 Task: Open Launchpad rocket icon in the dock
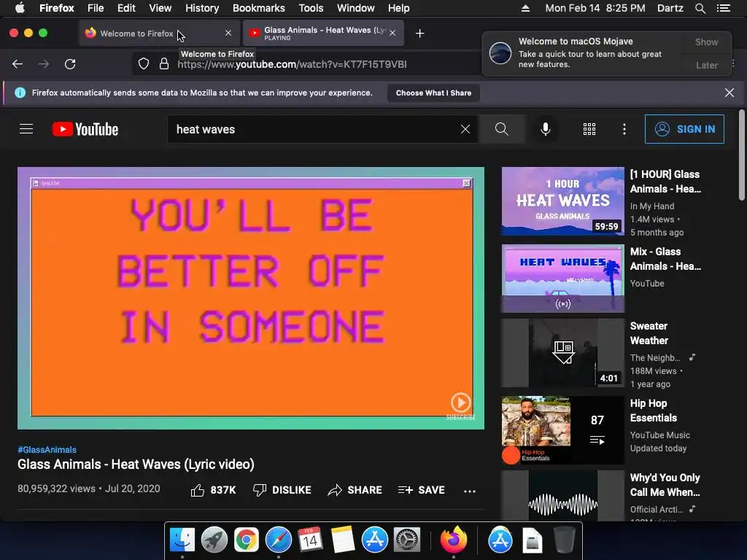214,540
